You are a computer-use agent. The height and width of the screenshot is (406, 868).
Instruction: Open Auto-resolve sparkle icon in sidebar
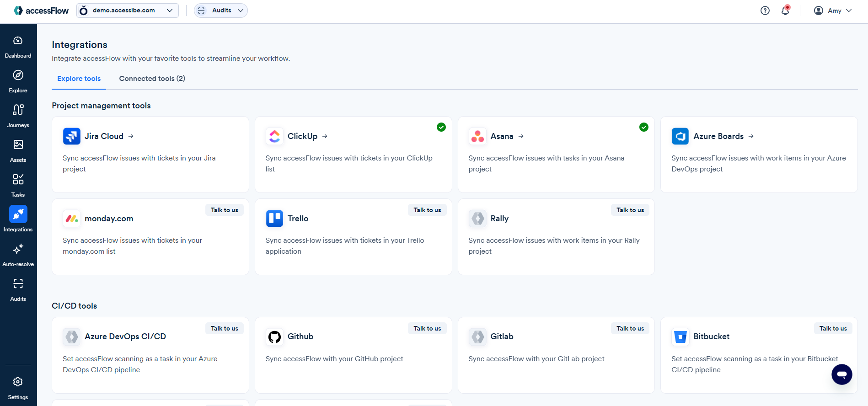pos(18,249)
